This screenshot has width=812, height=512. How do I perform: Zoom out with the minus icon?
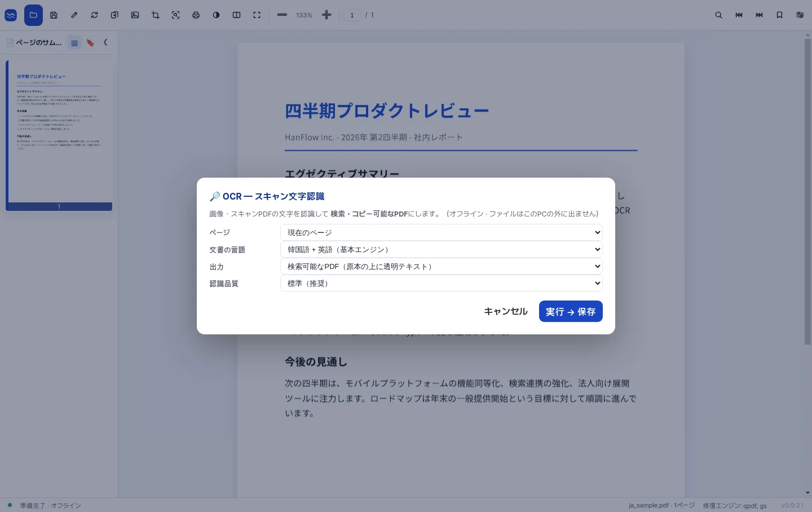[x=282, y=15]
